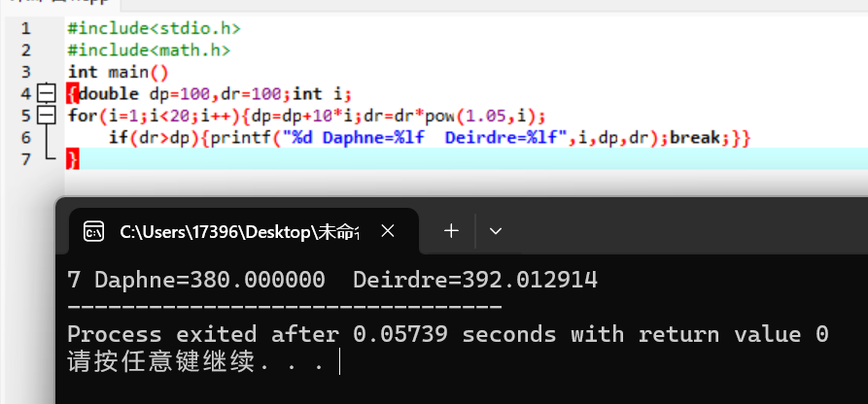This screenshot has width=868, height=404.
Task: Click the highlighted closing brace on line 7
Action: [73, 159]
